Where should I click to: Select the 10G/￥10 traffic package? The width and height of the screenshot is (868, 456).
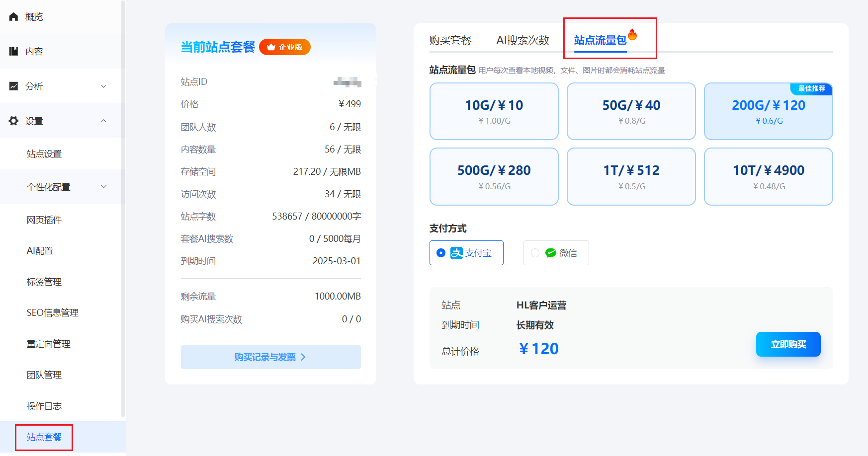click(494, 111)
